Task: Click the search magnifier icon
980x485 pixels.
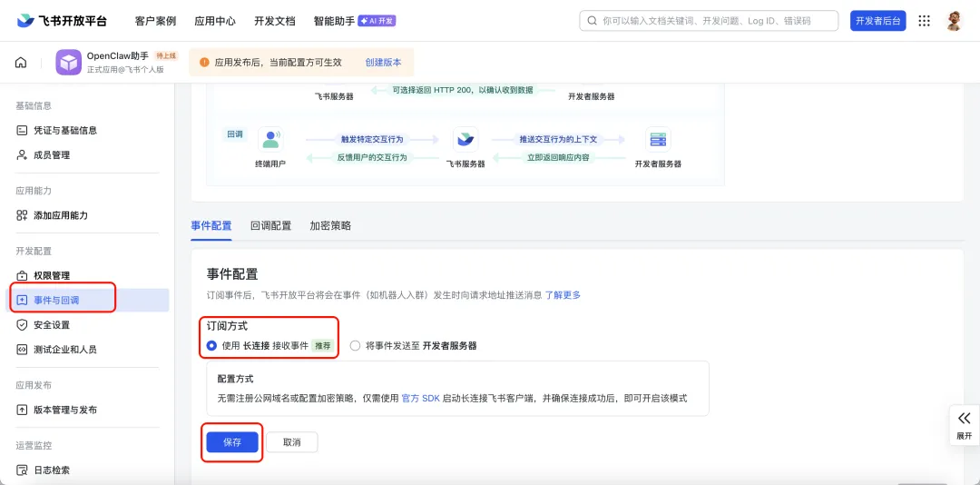Action: click(x=592, y=21)
